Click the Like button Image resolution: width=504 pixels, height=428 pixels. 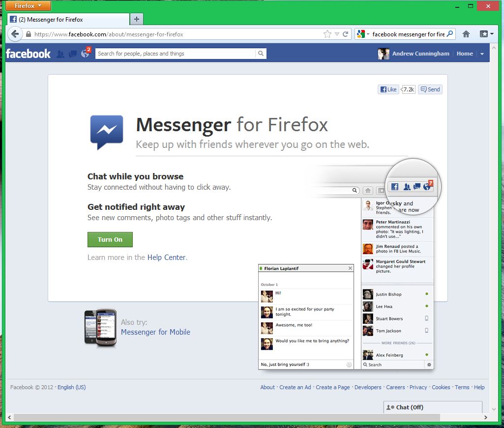click(x=388, y=89)
